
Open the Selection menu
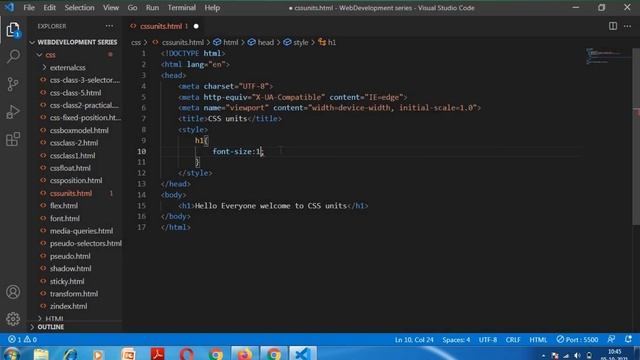click(79, 8)
